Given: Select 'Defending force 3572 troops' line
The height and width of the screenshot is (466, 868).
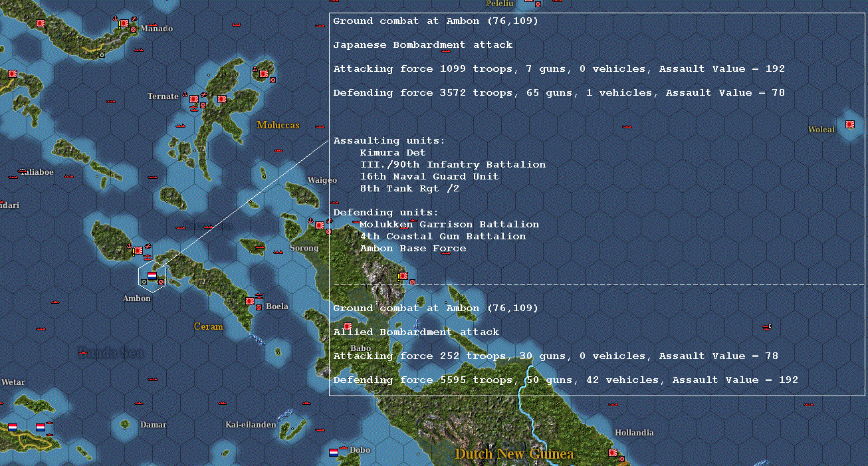Looking at the screenshot, I should click(559, 93).
